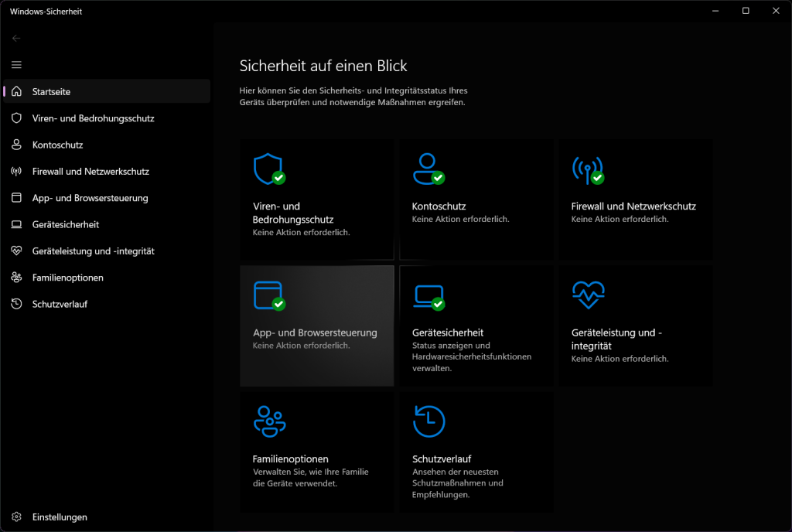Click the Firewall und Netzwerkschutz antenna tile icon
792x532 pixels.
click(x=587, y=169)
